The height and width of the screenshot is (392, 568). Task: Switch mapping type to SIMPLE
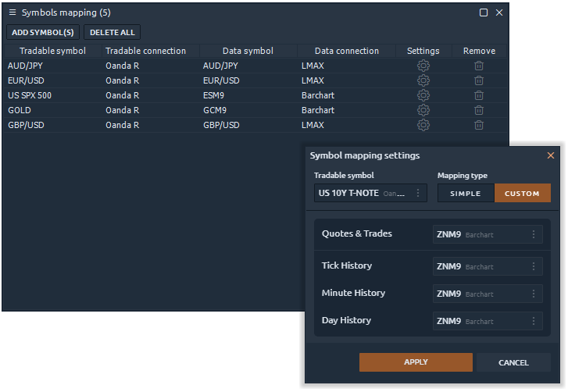466,194
